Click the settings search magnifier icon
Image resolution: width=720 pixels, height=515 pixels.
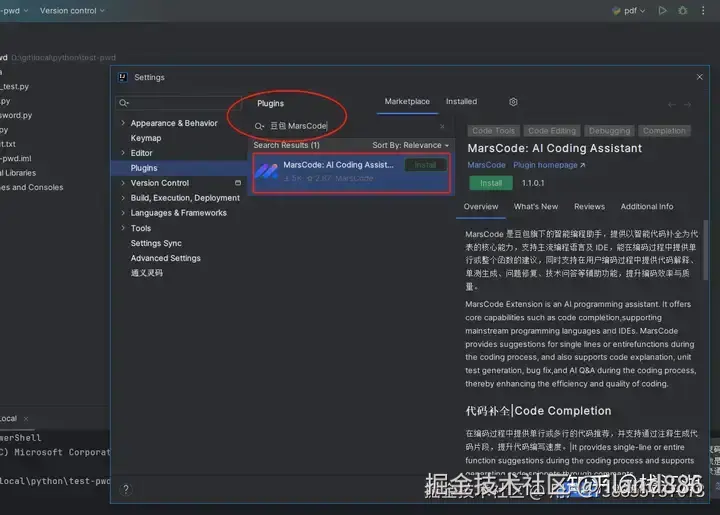tap(124, 103)
